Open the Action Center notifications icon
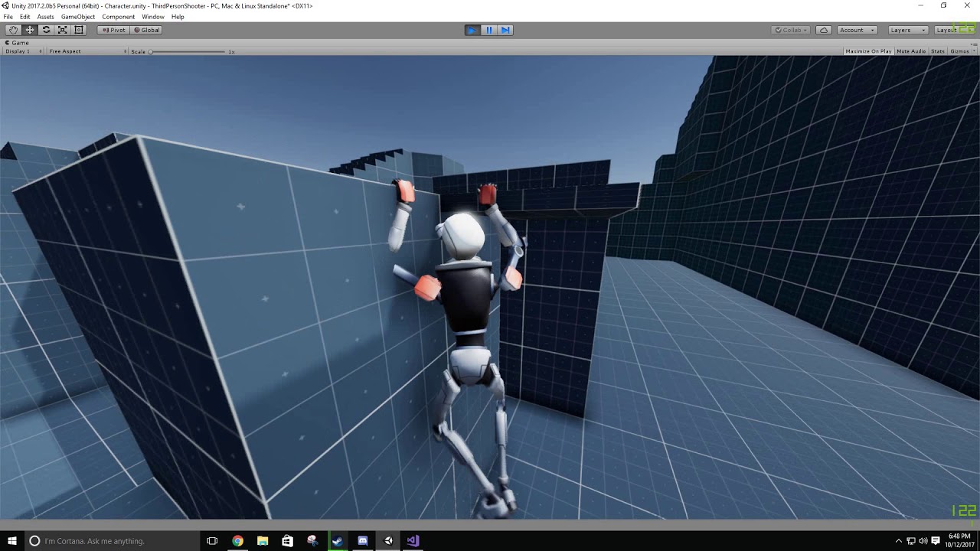This screenshot has width=980, height=551. [935, 541]
